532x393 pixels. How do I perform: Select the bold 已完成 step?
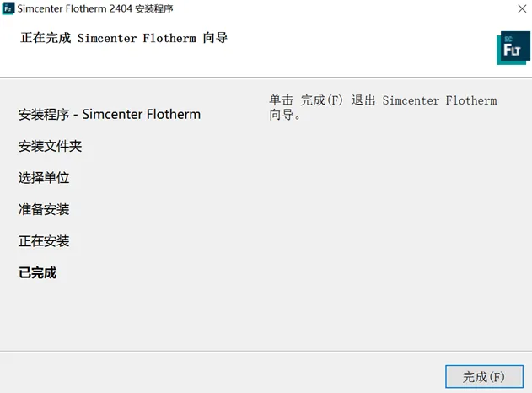38,273
